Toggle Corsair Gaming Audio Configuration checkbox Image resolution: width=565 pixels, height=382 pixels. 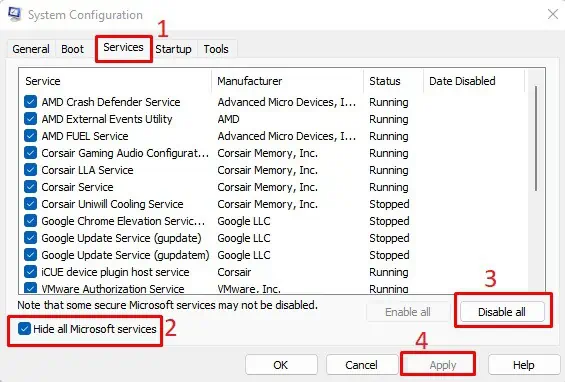[x=31, y=153]
